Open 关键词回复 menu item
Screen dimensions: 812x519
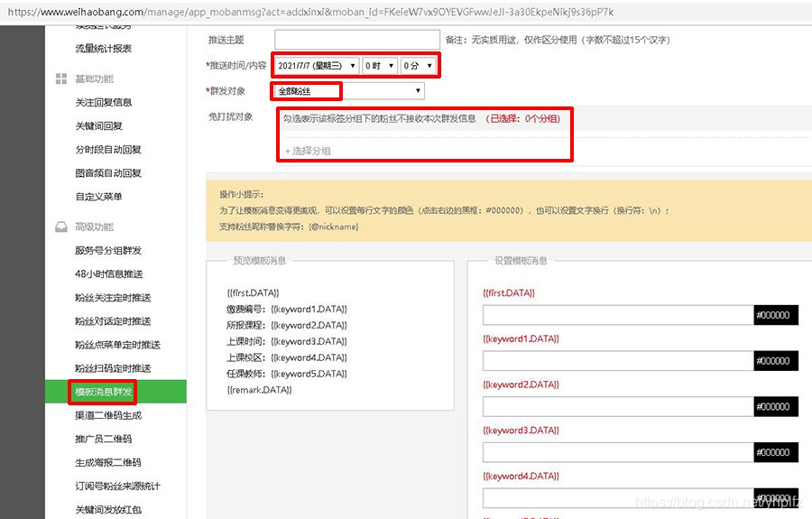click(99, 125)
